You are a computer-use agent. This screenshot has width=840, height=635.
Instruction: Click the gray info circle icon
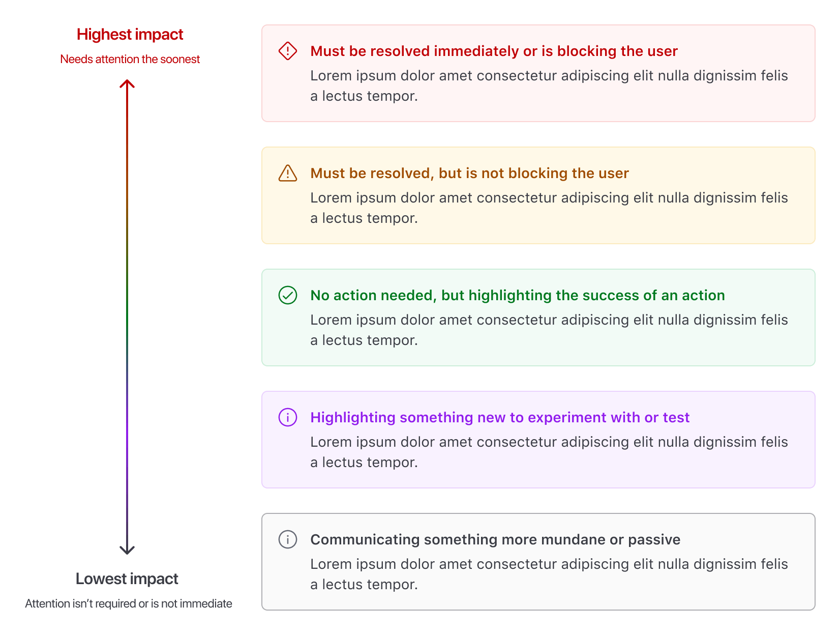[287, 539]
